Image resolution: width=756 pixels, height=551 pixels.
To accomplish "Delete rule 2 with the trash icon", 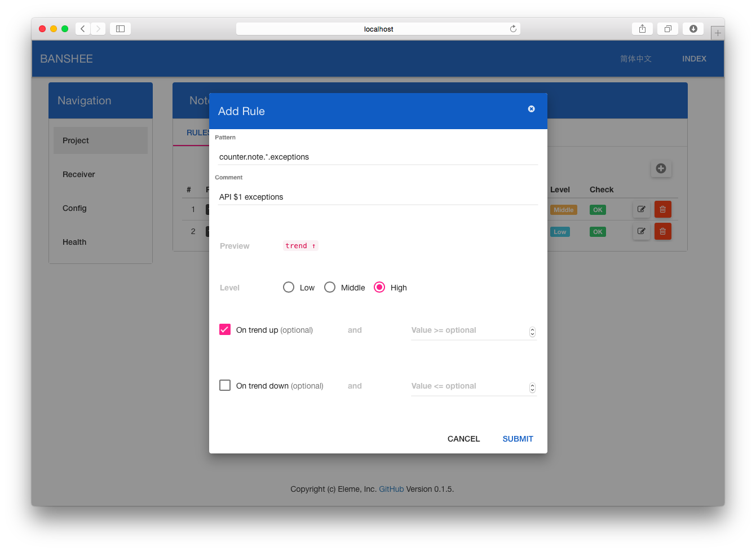I will point(663,231).
